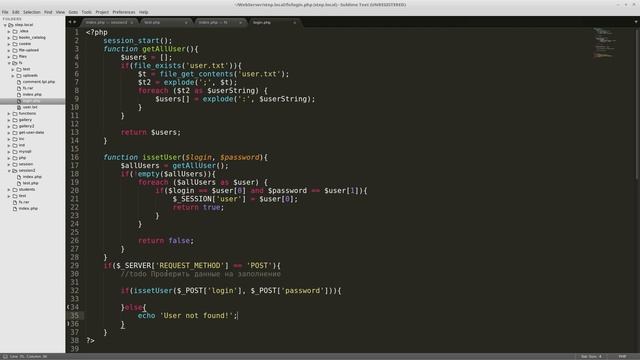
Task: Click the test folder icon inside fs
Action: click(x=19, y=69)
